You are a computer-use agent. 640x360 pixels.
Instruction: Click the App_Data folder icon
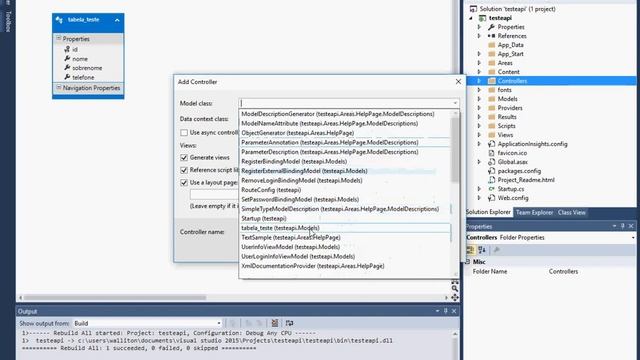(x=491, y=45)
